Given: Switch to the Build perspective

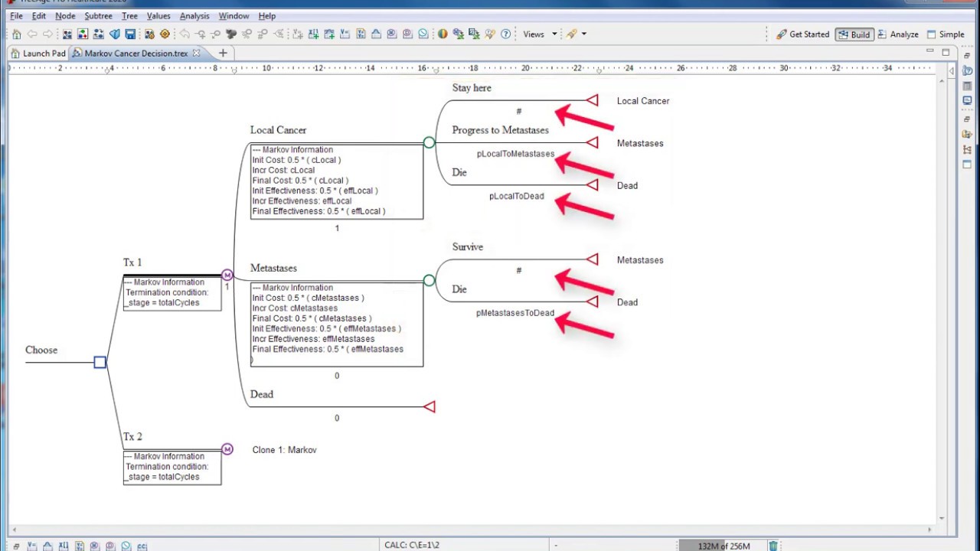Looking at the screenshot, I should [854, 34].
